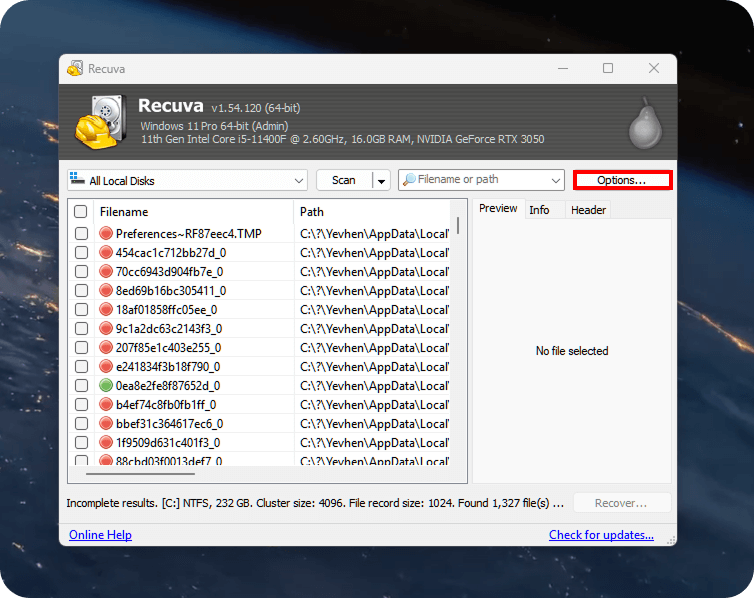Click the Check for updates link
This screenshot has height=598, width=754.
pyautogui.click(x=601, y=535)
